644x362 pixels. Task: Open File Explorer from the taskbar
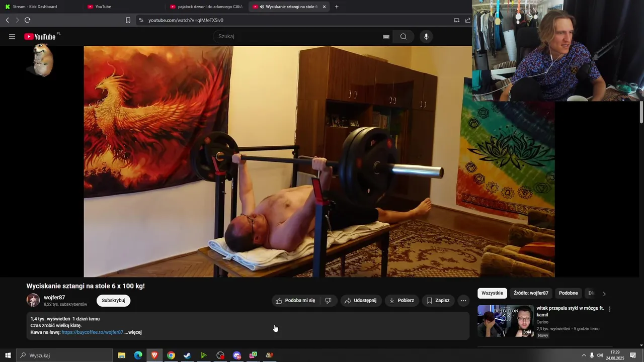coord(122,355)
